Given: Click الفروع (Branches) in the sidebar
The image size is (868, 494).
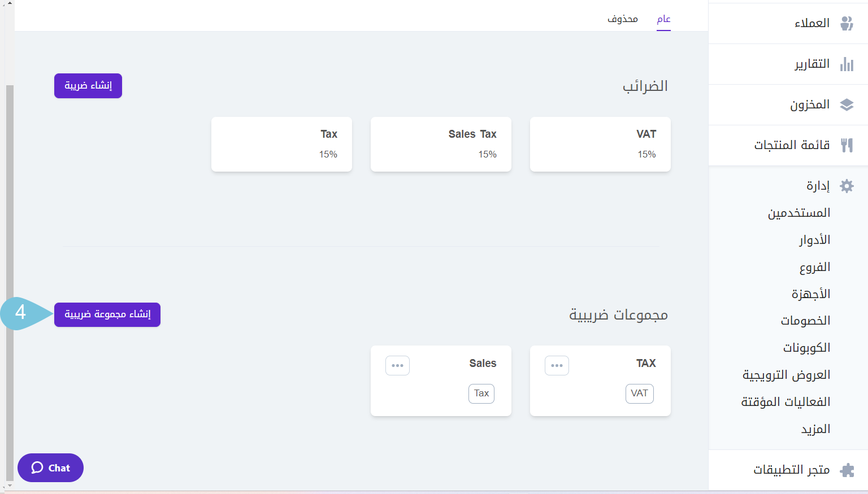Looking at the screenshot, I should 814,266.
